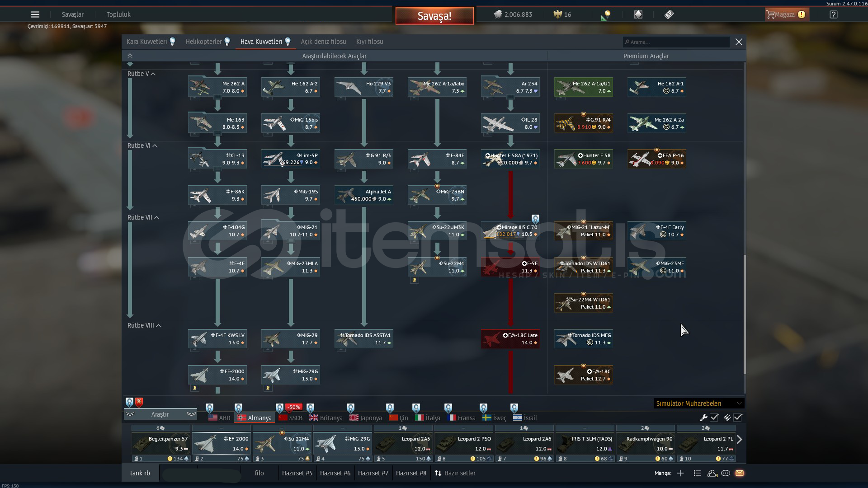Select the Japonya nation
Image resolution: width=868 pixels, height=488 pixels.
click(x=366, y=418)
